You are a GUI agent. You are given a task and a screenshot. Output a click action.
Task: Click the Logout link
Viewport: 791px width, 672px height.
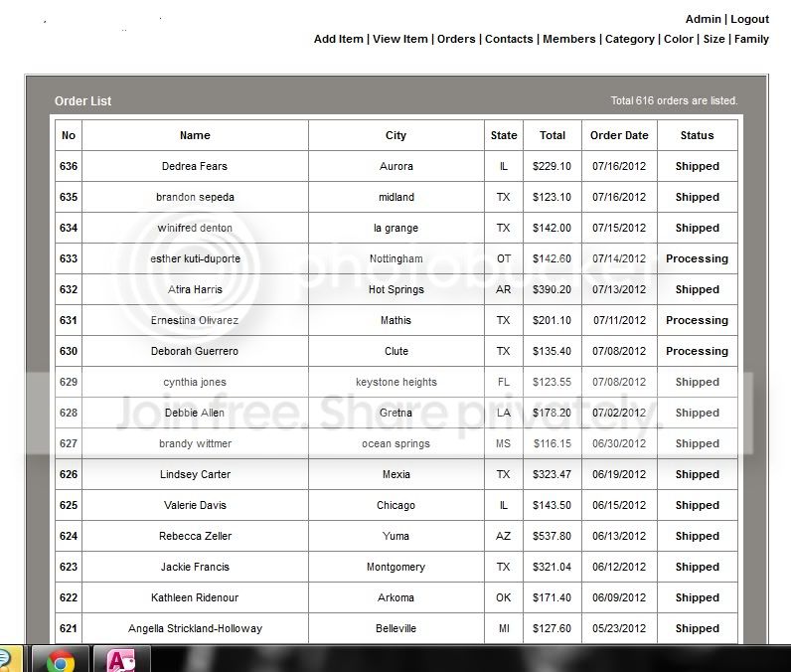(749, 19)
